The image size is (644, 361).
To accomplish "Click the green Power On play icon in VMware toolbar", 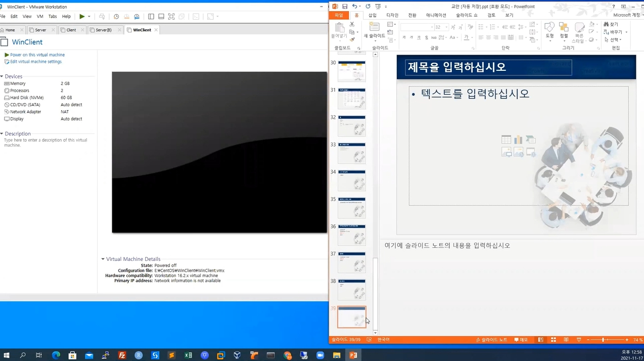I will [x=82, y=17].
